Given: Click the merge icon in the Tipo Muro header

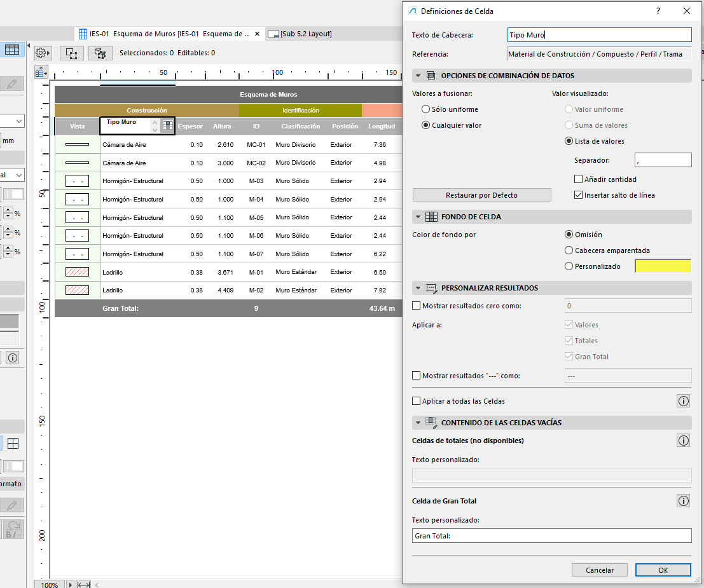Looking at the screenshot, I should [167, 125].
